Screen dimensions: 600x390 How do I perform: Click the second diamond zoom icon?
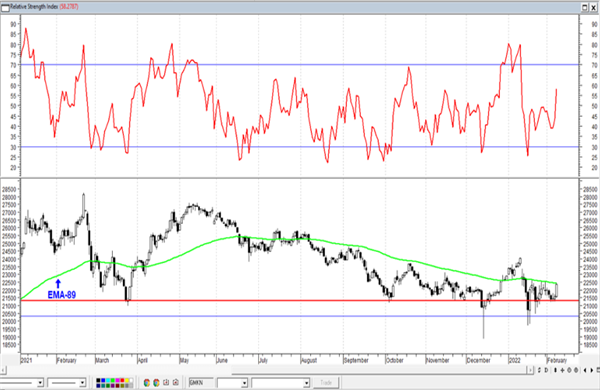[576, 370]
